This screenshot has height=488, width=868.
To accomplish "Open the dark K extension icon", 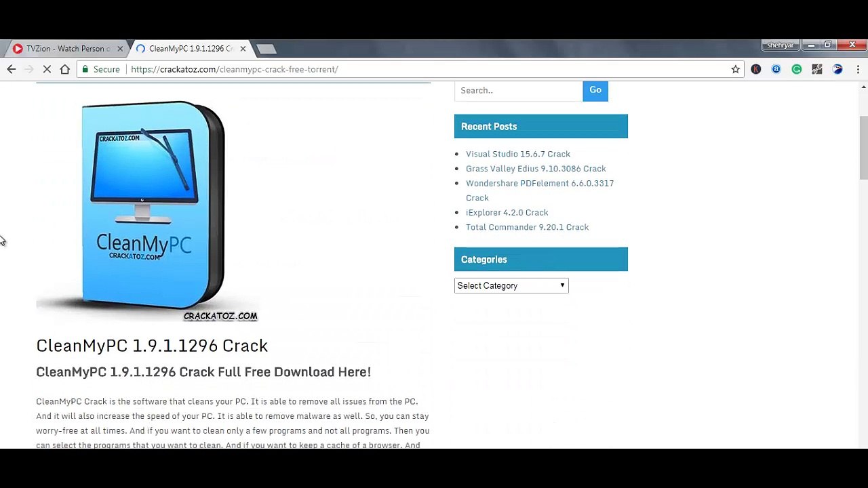I will pos(756,69).
